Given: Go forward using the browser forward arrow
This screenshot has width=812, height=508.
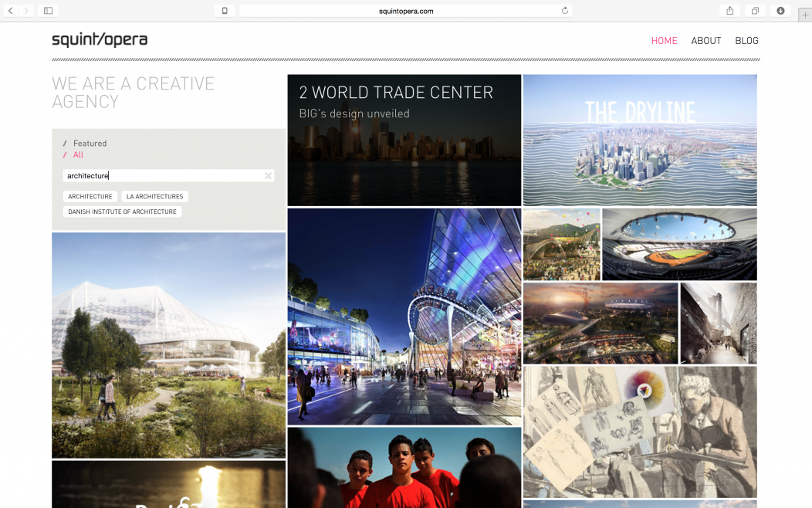Looking at the screenshot, I should point(26,10).
